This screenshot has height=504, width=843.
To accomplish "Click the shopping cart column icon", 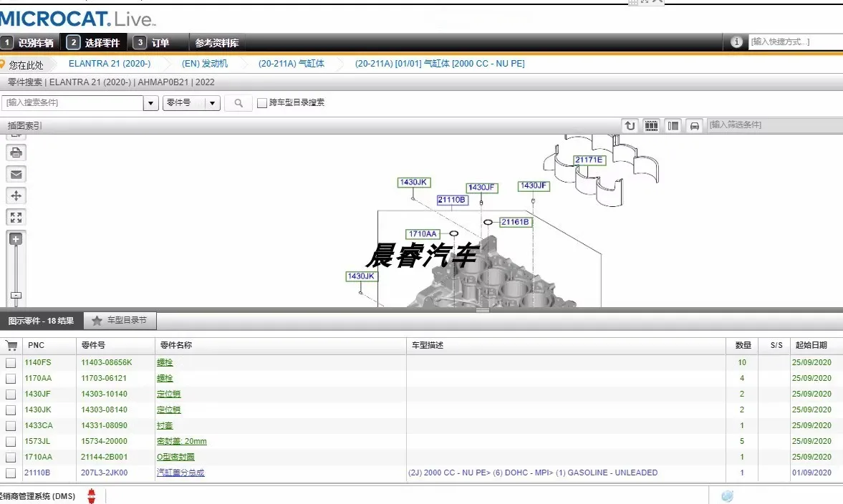I will pos(11,346).
